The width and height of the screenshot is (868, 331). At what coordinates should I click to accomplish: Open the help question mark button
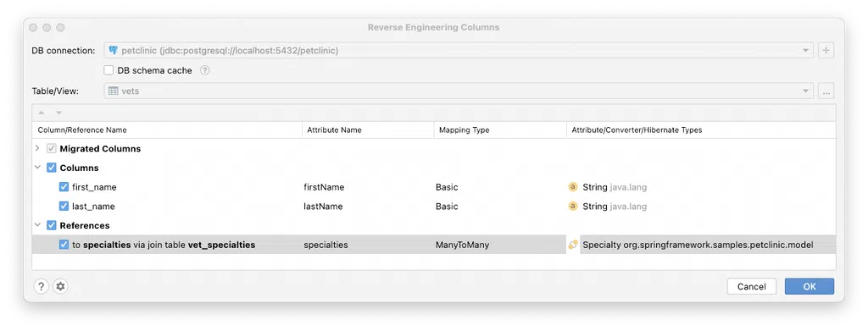(41, 286)
